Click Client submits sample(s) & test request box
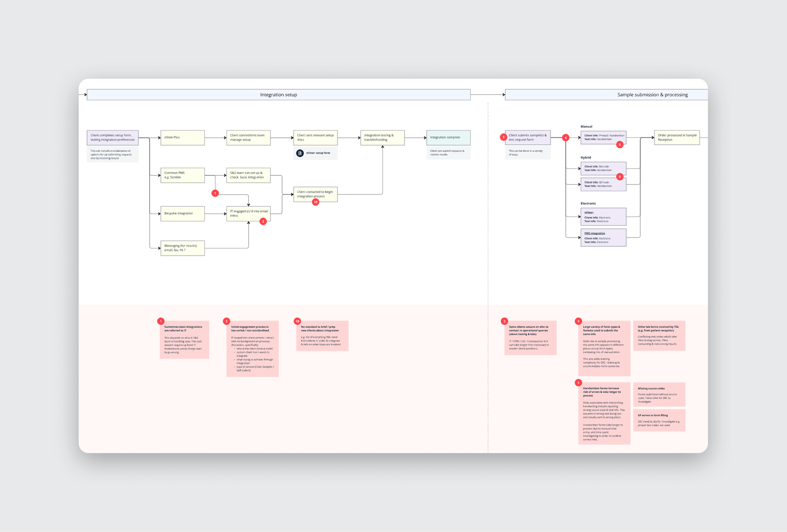The width and height of the screenshot is (787, 532). coord(528,137)
